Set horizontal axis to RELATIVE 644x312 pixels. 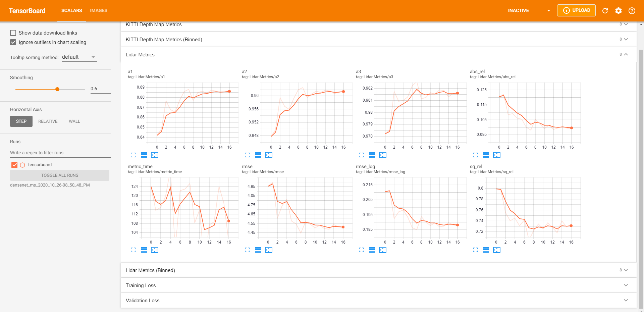click(48, 121)
